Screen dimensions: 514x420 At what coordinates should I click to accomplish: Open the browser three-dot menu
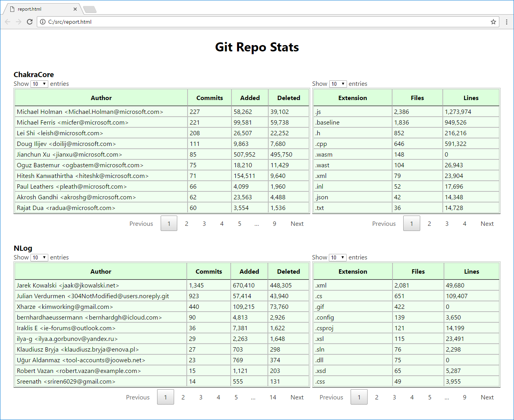(x=506, y=22)
